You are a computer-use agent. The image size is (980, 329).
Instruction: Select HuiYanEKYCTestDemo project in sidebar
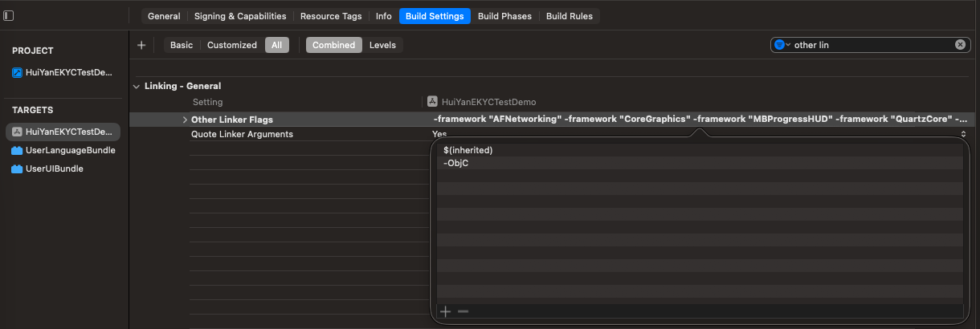tap(64, 72)
